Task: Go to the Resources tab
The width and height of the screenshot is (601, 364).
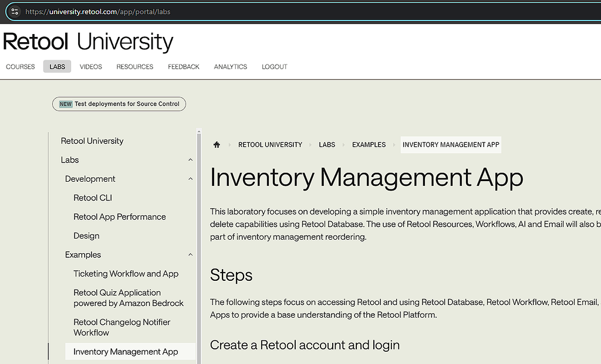Action: (135, 67)
